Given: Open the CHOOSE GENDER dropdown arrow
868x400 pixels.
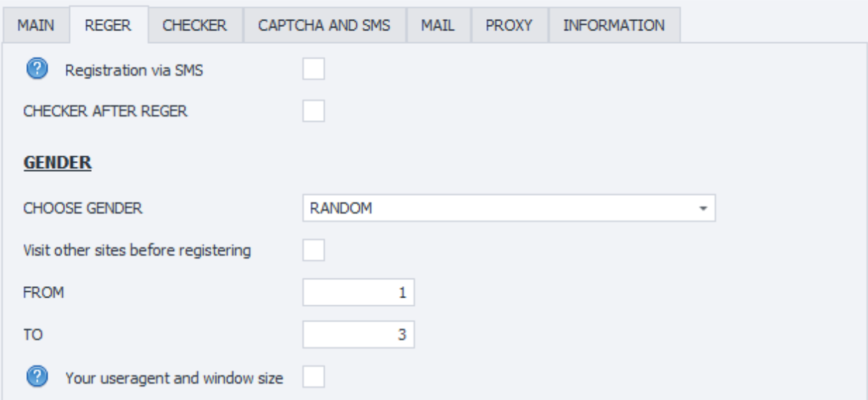Looking at the screenshot, I should tap(703, 209).
